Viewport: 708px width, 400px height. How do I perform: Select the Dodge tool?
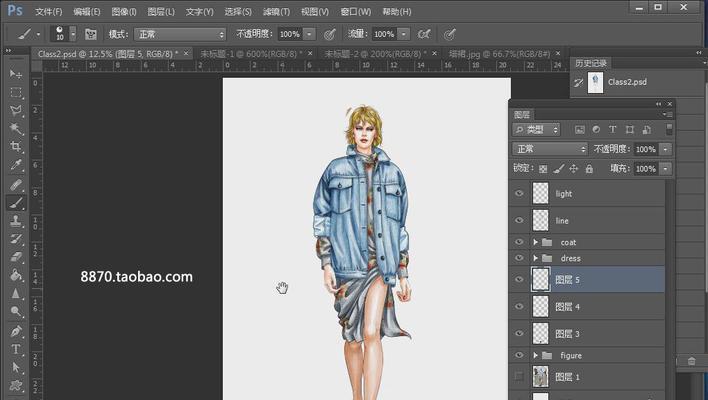click(x=16, y=312)
